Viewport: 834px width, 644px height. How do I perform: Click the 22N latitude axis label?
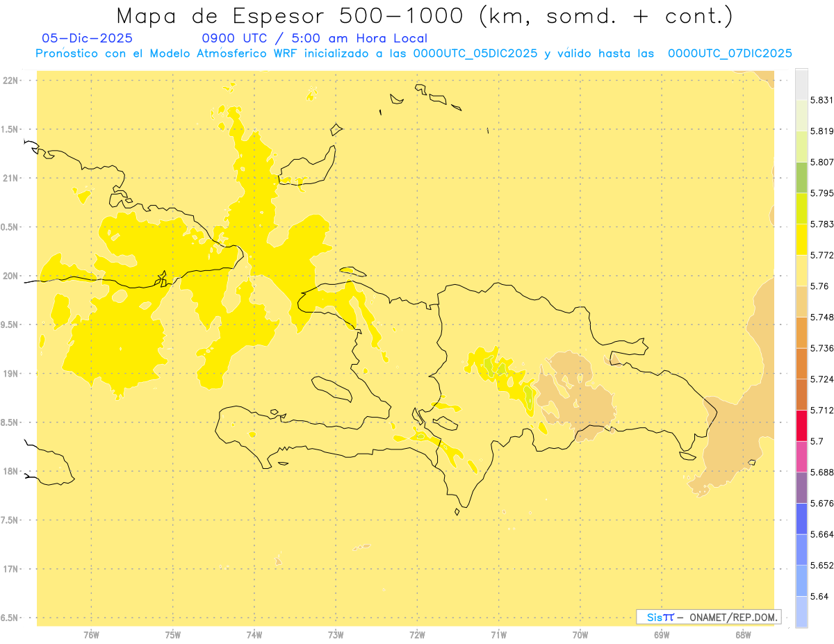click(11, 81)
